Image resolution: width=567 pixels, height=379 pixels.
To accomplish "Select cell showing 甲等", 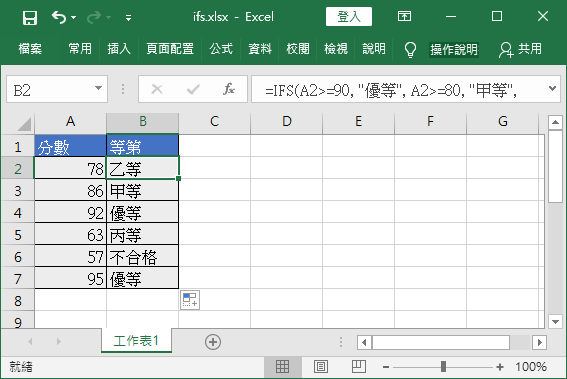I will click(x=142, y=191).
